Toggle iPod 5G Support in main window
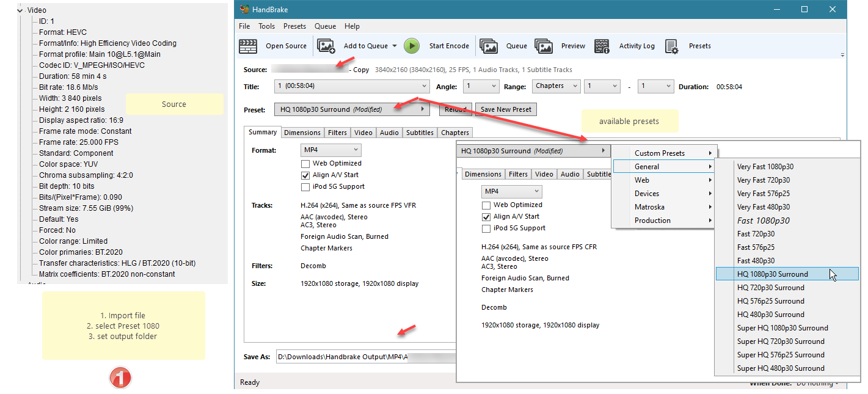 click(305, 187)
